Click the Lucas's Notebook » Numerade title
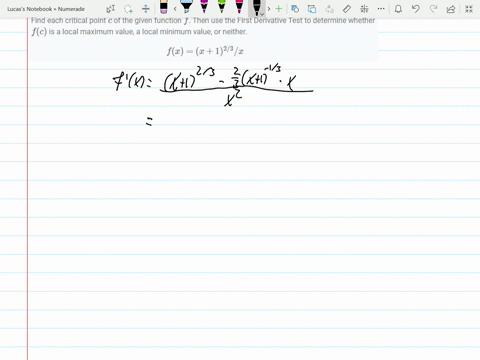 pyautogui.click(x=46, y=9)
